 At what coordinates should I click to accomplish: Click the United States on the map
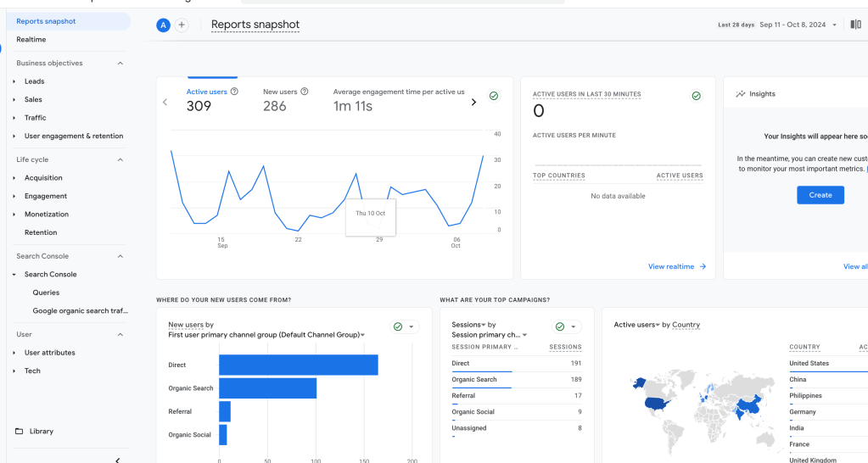coord(656,403)
